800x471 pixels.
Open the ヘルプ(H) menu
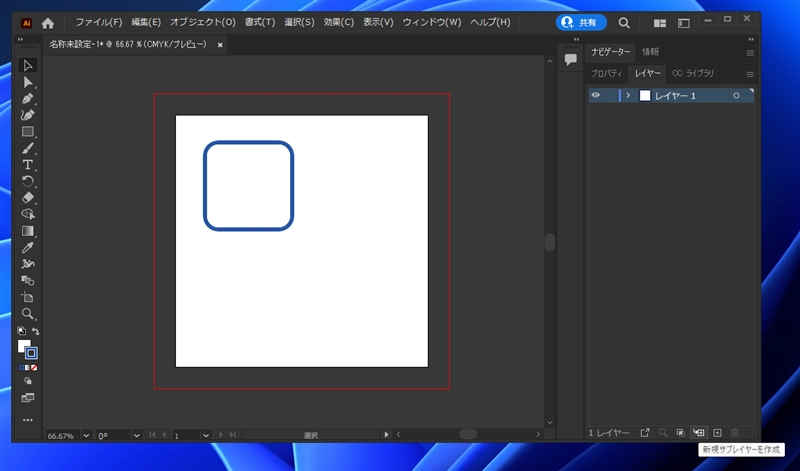pos(490,22)
